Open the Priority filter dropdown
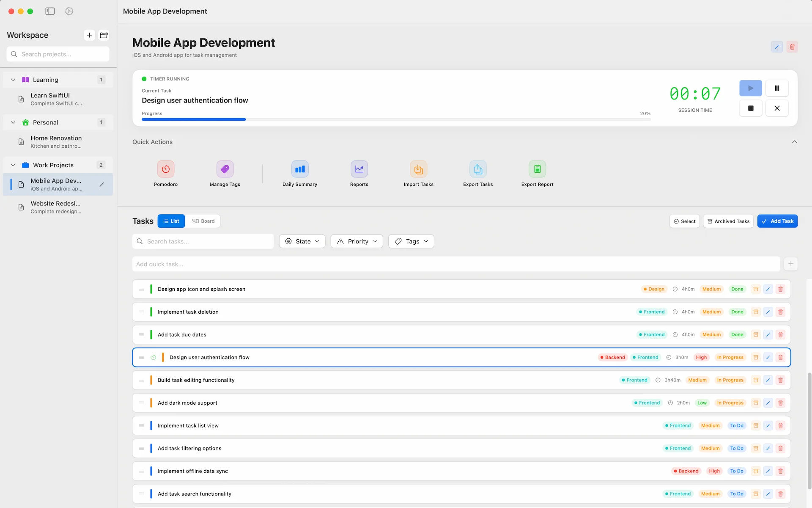 click(x=357, y=241)
